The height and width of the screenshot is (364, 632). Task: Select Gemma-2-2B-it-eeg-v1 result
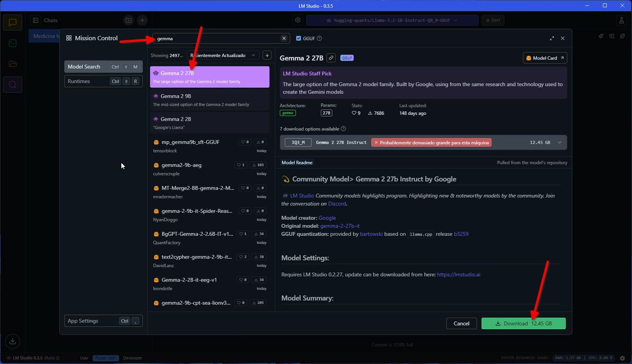(x=210, y=284)
